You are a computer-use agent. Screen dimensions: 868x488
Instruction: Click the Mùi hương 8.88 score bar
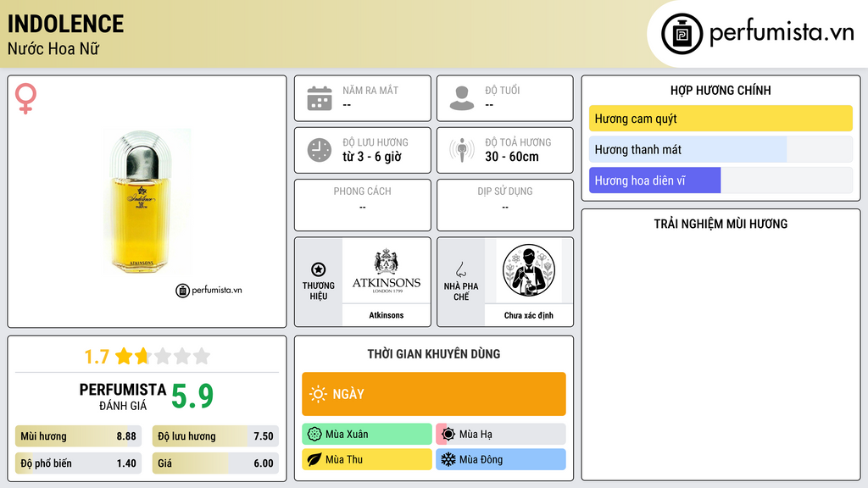click(79, 436)
